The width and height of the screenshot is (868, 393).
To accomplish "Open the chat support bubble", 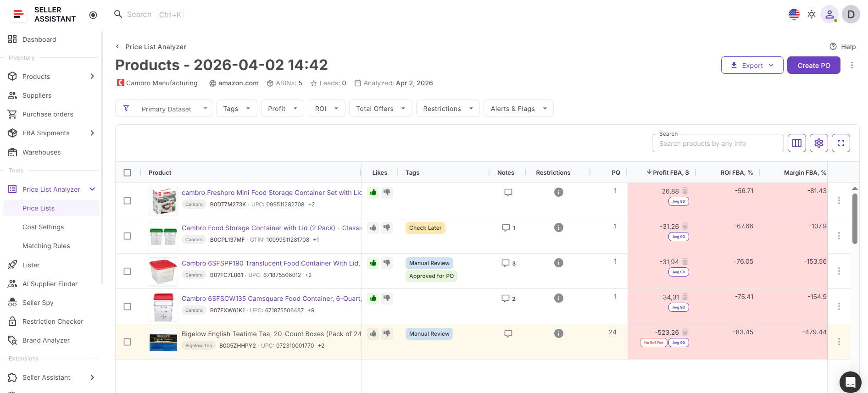I will (x=851, y=382).
